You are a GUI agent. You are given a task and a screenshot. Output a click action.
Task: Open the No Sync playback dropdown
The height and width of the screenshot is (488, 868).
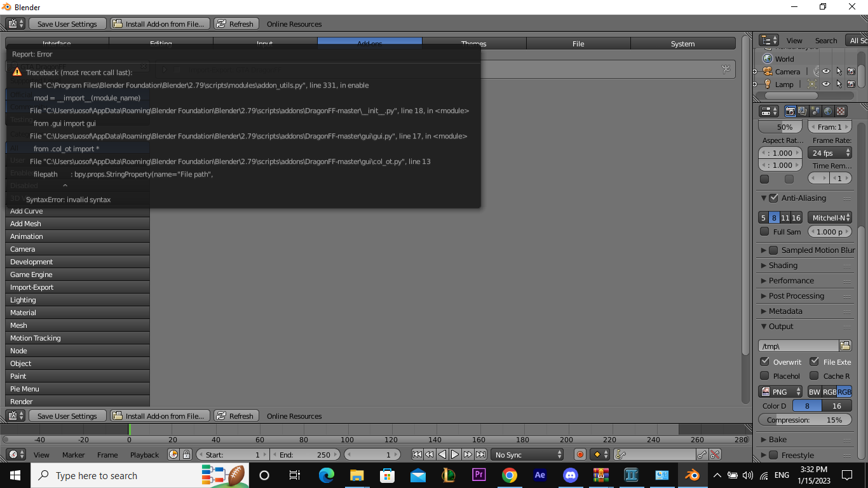click(x=527, y=454)
